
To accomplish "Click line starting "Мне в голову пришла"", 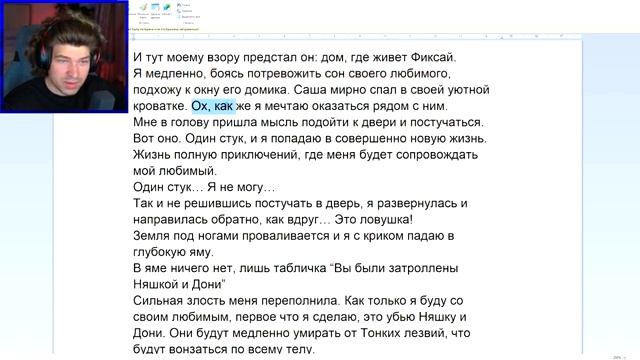I will point(308,122).
